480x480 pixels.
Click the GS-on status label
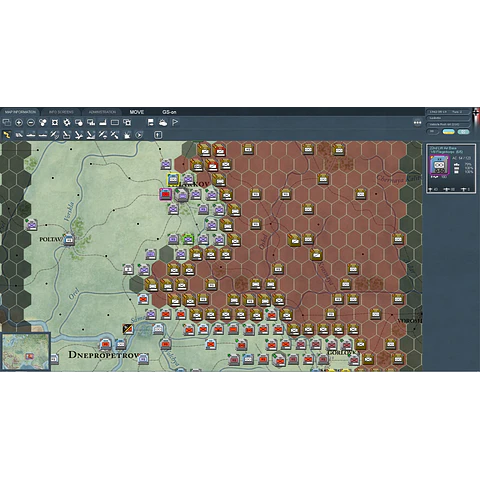[169, 112]
